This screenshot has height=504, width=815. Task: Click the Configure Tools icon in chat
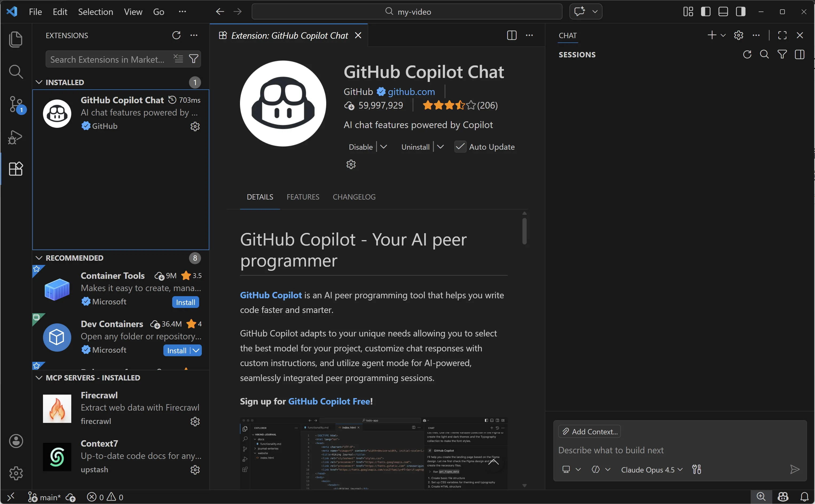coord(697,469)
